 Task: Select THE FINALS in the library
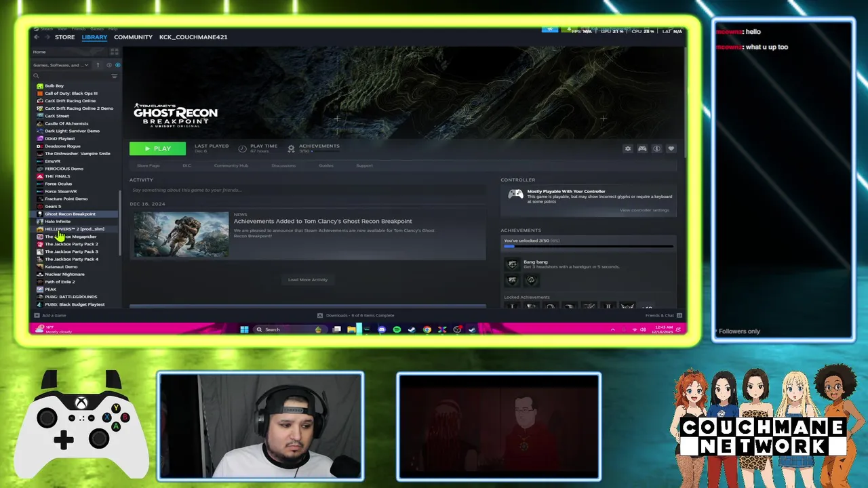[x=58, y=176]
